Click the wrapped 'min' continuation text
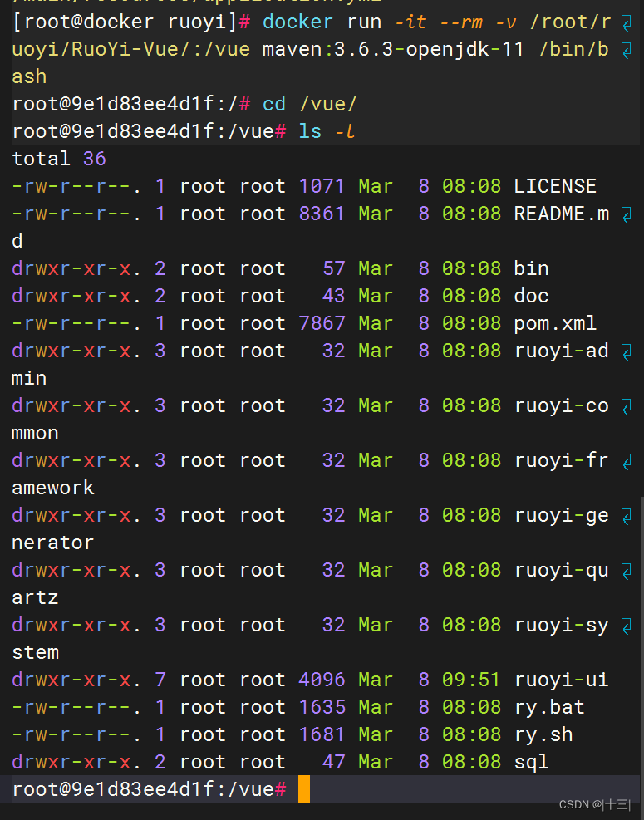 tap(29, 378)
